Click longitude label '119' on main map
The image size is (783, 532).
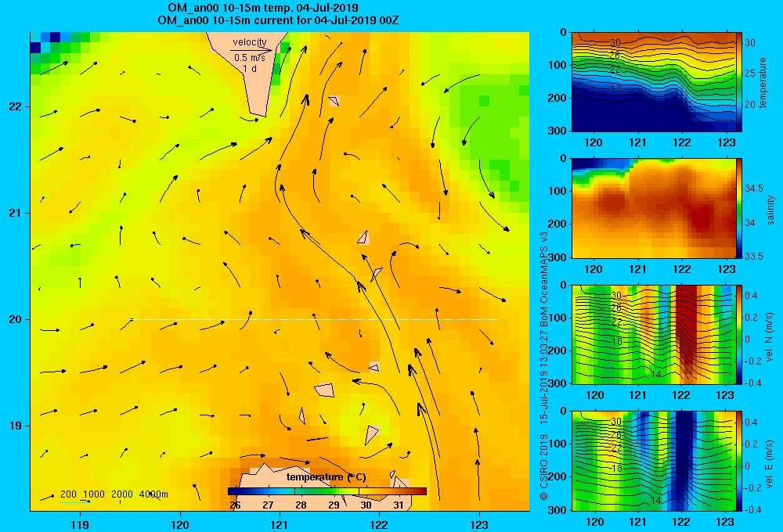coord(81,524)
